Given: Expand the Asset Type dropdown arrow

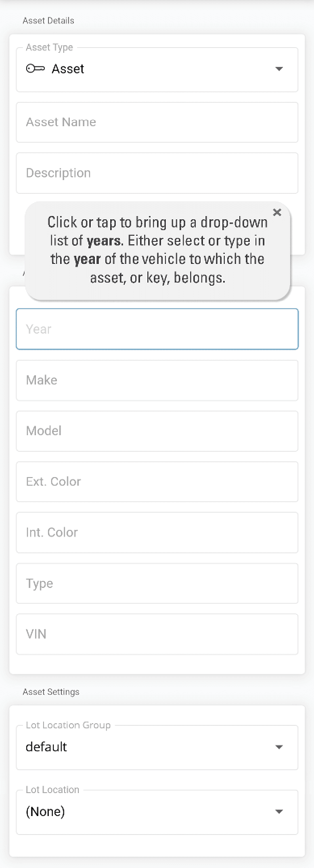Looking at the screenshot, I should [x=279, y=69].
